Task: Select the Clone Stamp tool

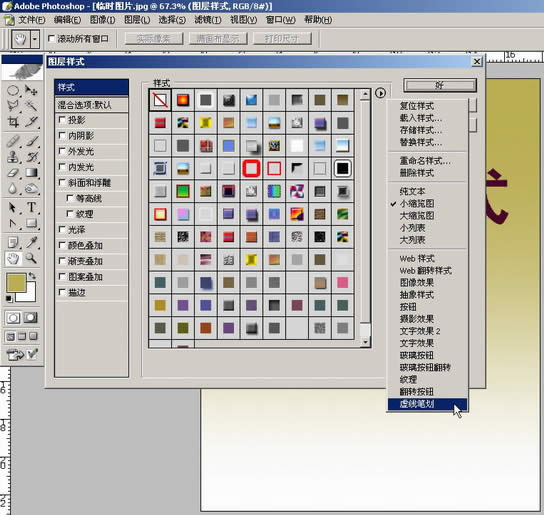Action: tap(13, 157)
